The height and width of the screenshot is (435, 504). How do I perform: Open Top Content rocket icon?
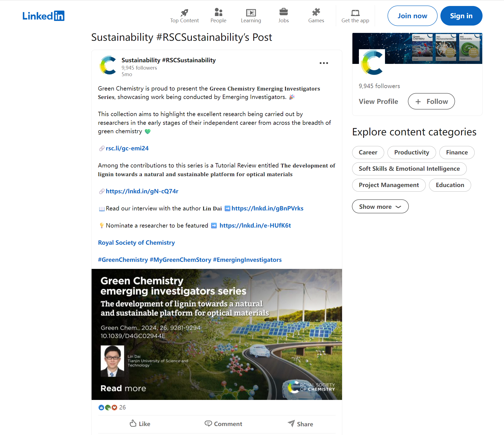pos(184,13)
